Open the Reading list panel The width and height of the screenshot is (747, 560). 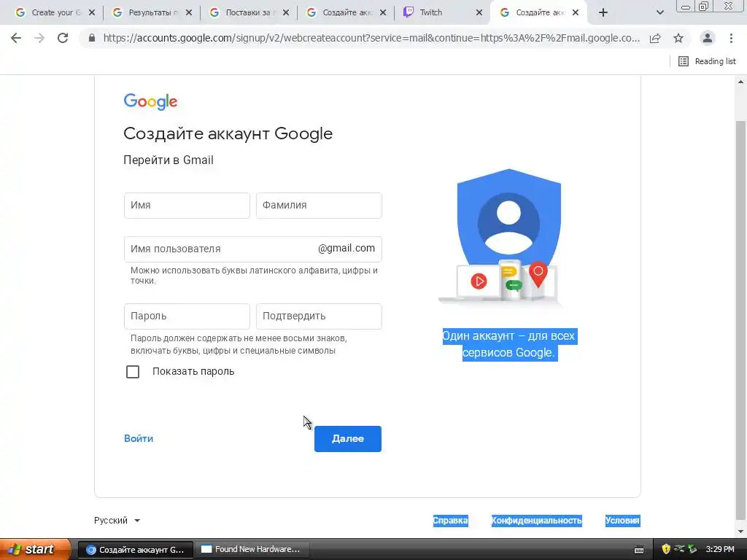point(707,61)
